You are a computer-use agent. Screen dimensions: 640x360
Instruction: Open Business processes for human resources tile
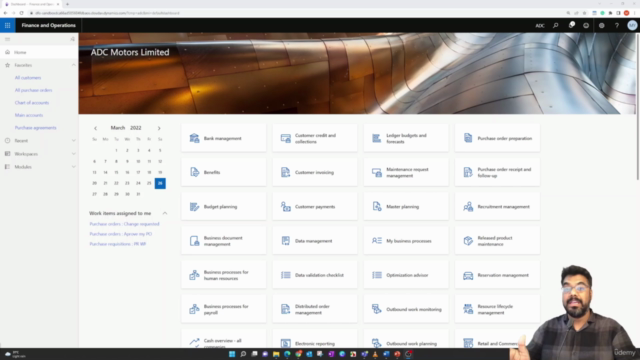(224, 275)
